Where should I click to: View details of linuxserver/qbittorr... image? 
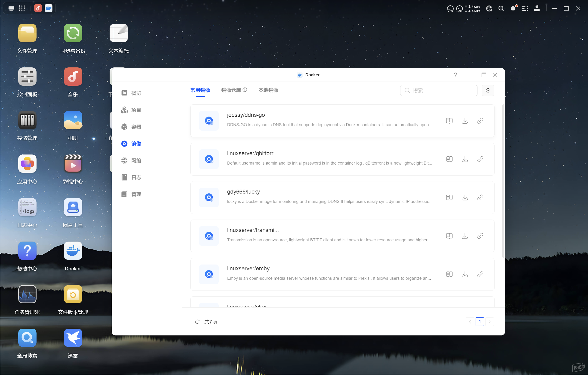(449, 159)
